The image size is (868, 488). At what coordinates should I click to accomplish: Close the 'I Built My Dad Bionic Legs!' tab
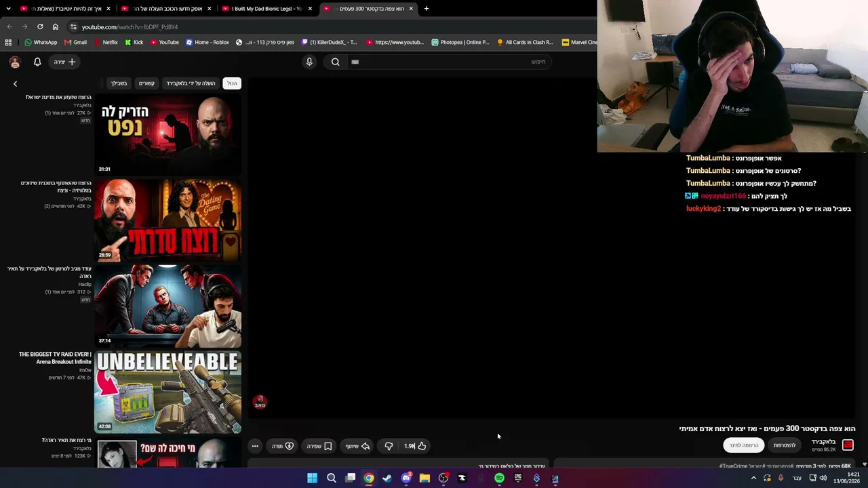(310, 8)
